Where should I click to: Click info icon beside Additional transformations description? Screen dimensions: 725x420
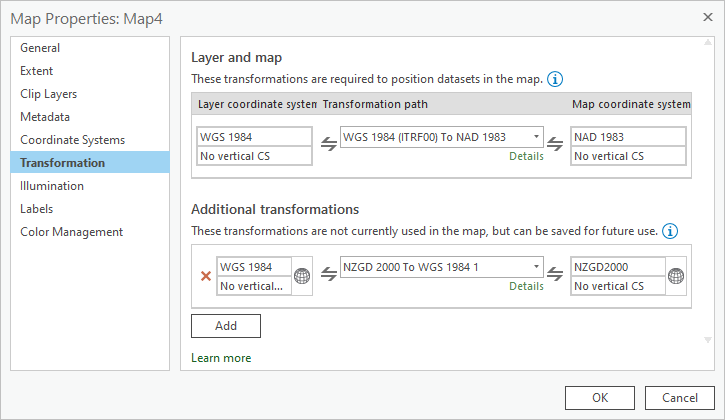pyautogui.click(x=670, y=231)
